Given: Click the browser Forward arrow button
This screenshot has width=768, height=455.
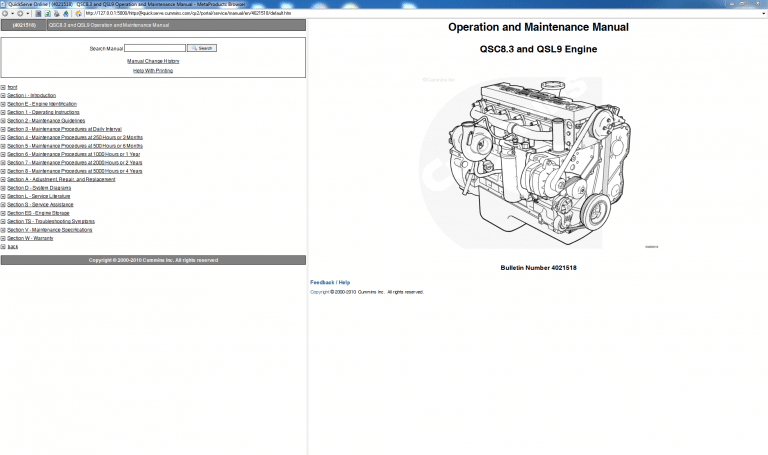Looking at the screenshot, I should coord(20,14).
